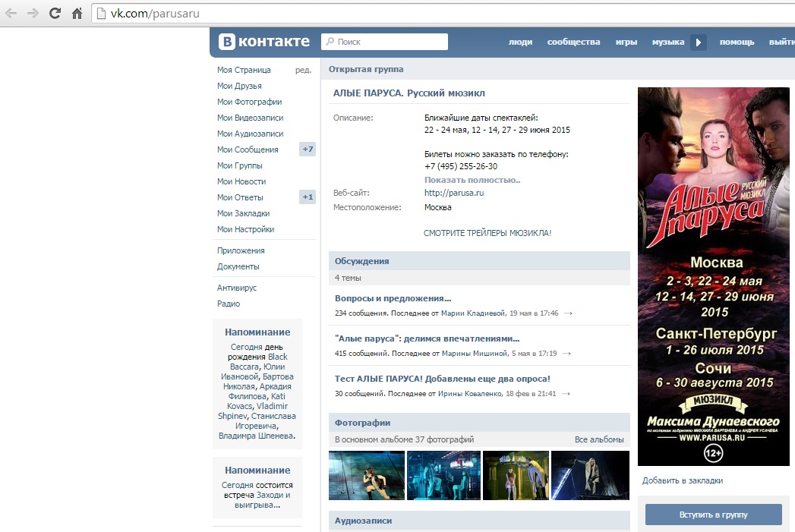Open Мои Сообщения

coord(248,150)
